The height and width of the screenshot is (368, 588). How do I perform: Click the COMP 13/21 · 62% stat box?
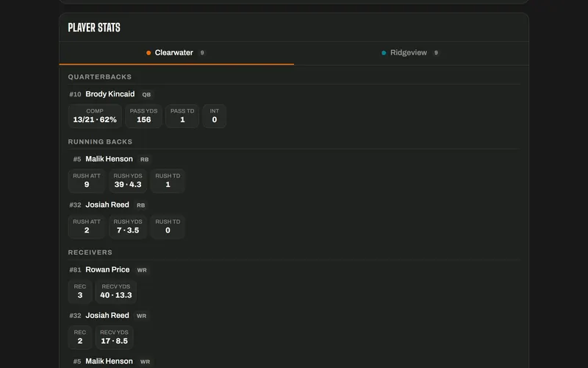pyautogui.click(x=95, y=116)
